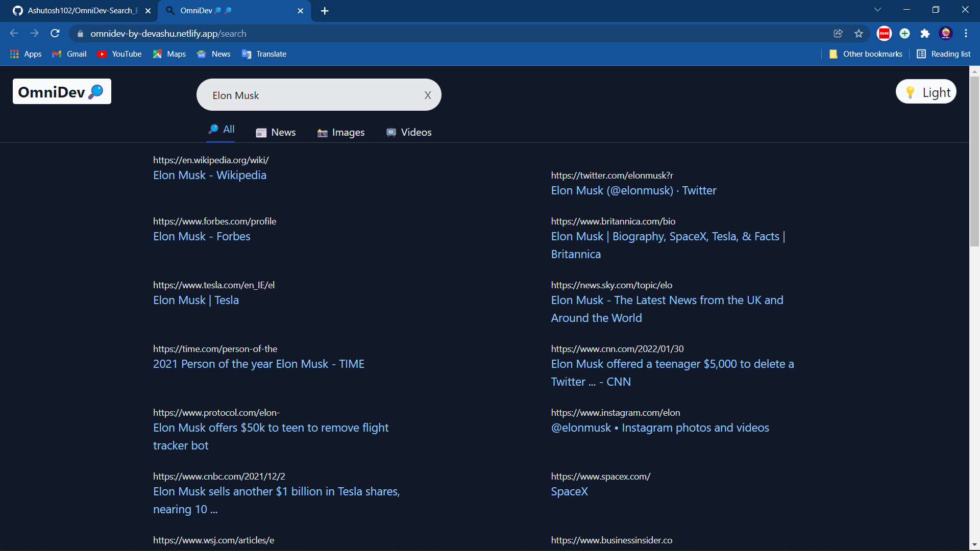This screenshot has height=551, width=980.
Task: Open the Other bookmarks folder
Action: [x=866, y=54]
